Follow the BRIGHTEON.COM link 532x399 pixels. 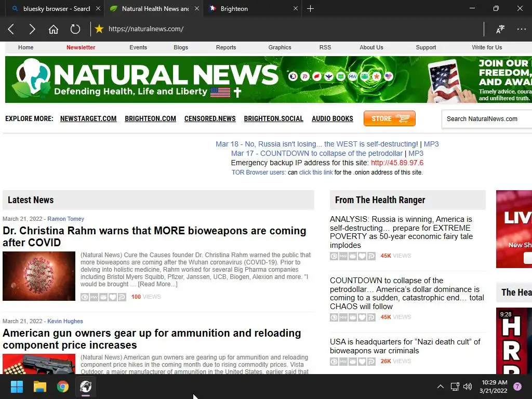tap(150, 119)
